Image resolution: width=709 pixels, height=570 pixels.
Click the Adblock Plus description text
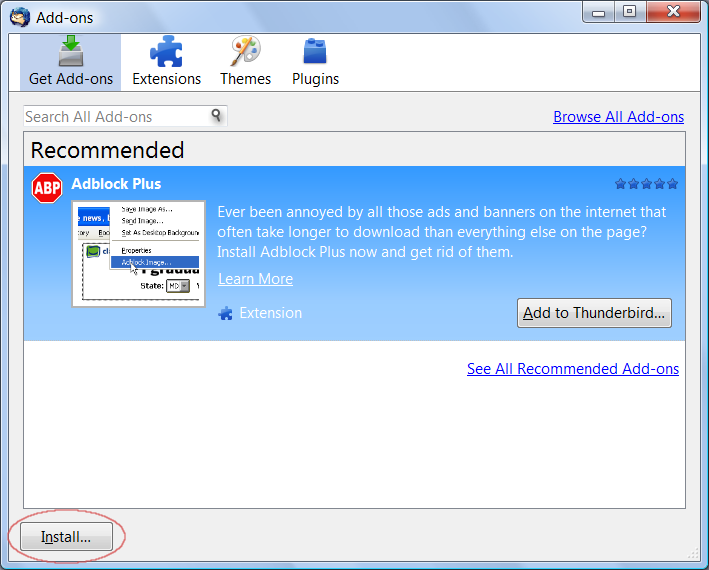441,232
